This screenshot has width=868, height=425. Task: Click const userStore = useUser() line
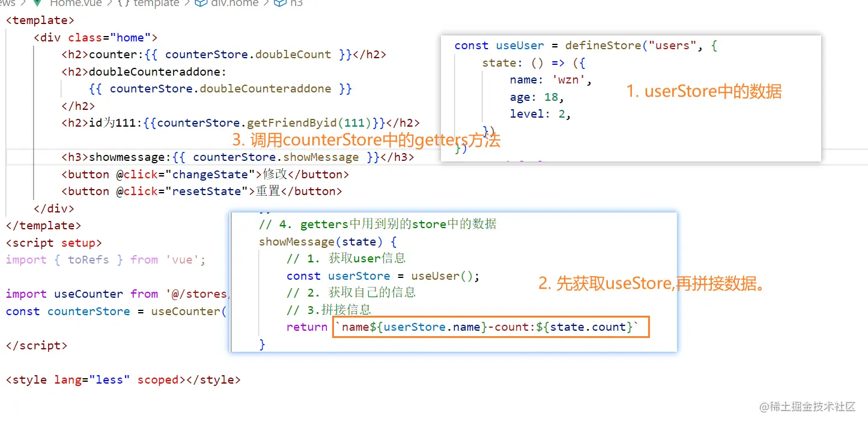383,276
